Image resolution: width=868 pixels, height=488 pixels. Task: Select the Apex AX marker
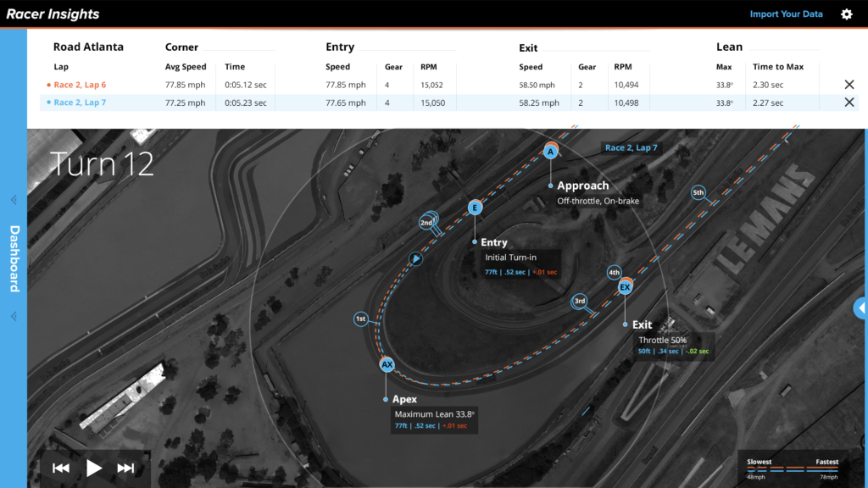coord(387,365)
